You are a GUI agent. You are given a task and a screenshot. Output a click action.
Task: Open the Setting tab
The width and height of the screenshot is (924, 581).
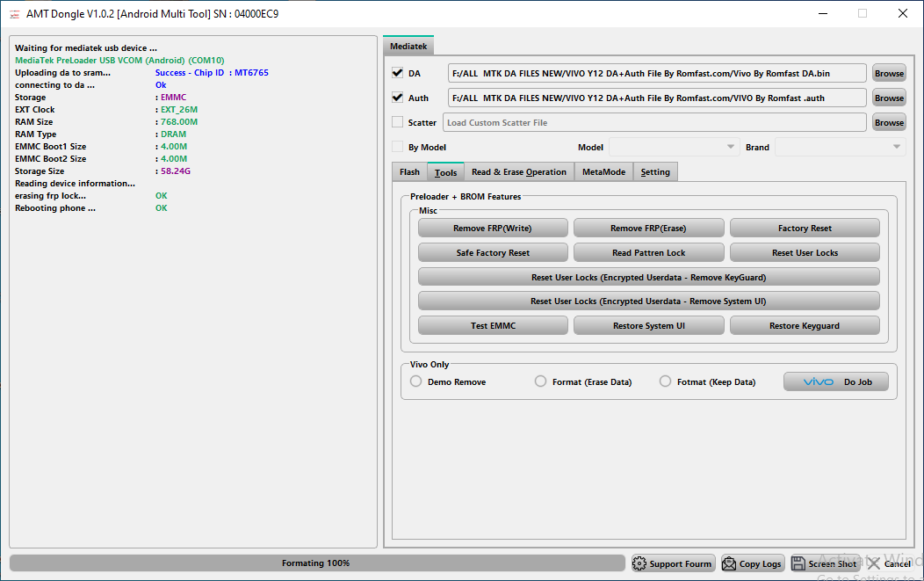pyautogui.click(x=655, y=172)
